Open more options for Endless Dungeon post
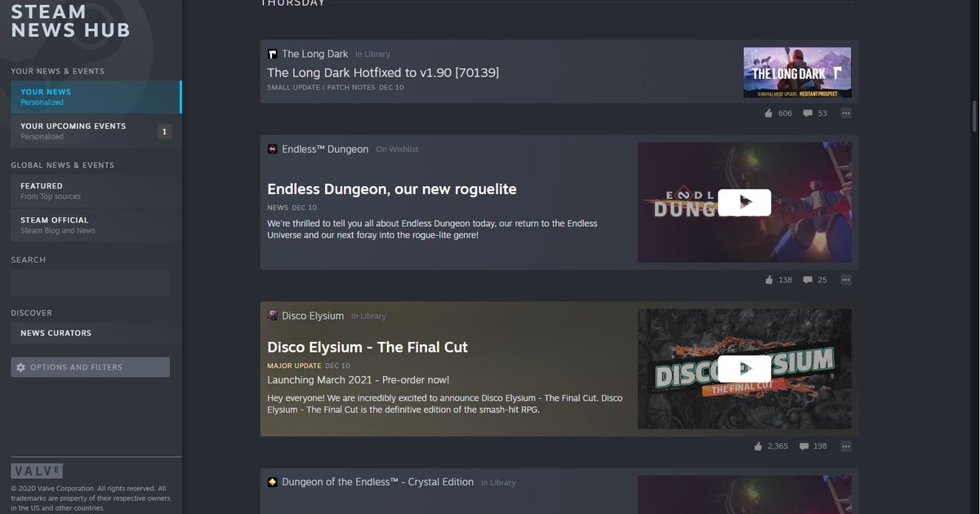 tap(846, 280)
